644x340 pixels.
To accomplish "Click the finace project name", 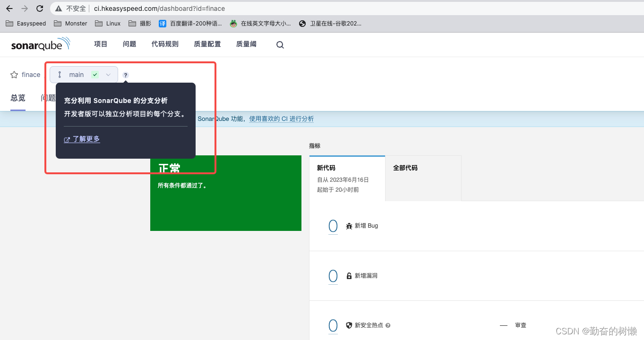I will coord(31,75).
